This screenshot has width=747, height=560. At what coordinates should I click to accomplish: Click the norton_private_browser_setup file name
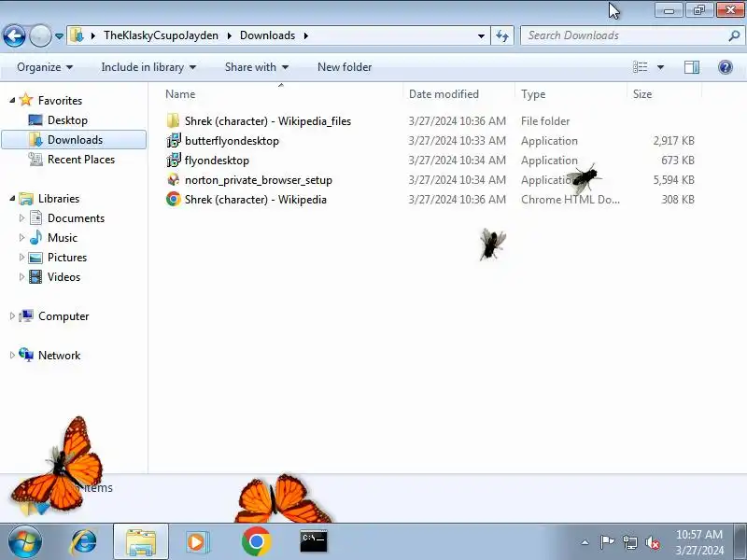259,180
